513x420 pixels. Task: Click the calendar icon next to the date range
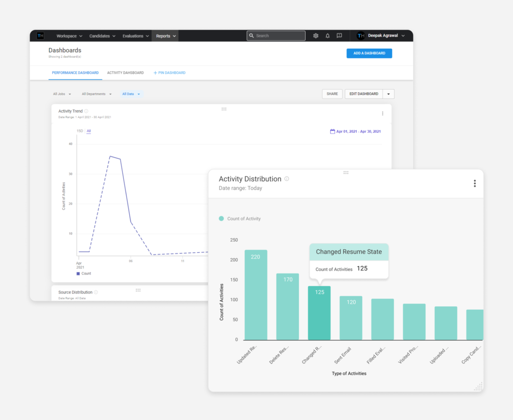click(332, 131)
